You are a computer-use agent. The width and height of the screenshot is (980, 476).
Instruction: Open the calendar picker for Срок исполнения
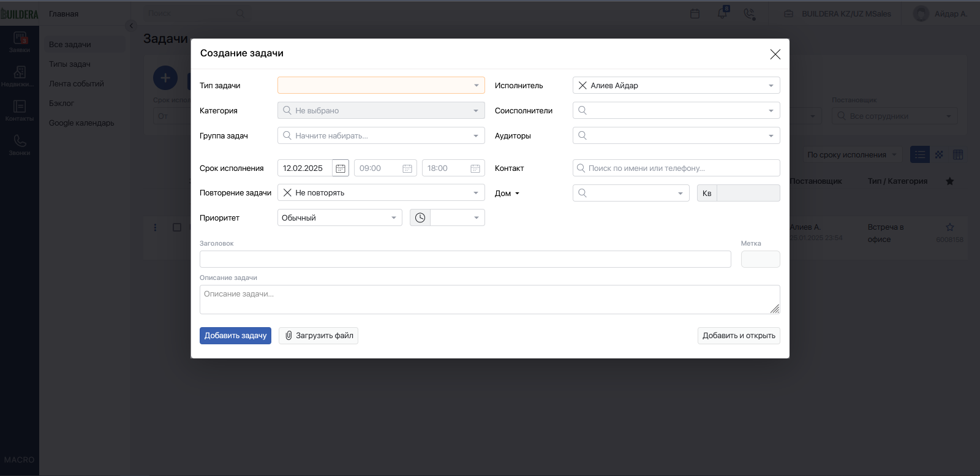(x=341, y=168)
